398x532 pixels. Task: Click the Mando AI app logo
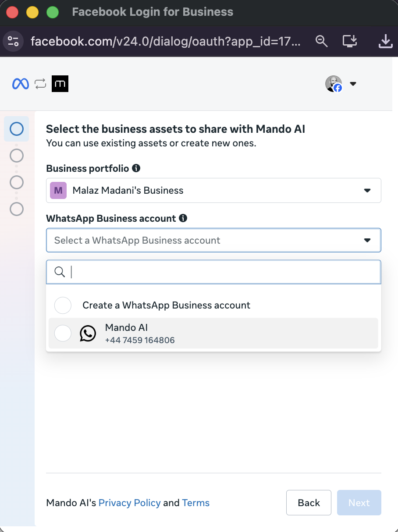point(60,84)
